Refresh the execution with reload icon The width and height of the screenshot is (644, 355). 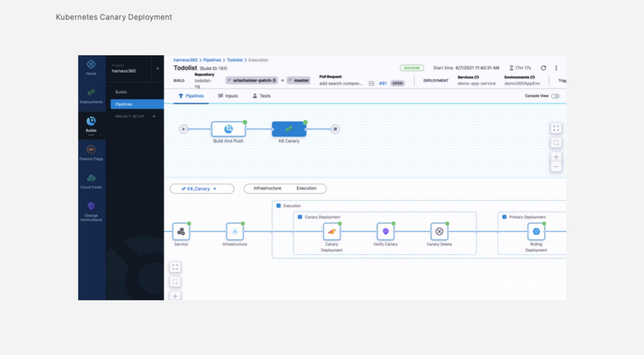pyautogui.click(x=543, y=68)
